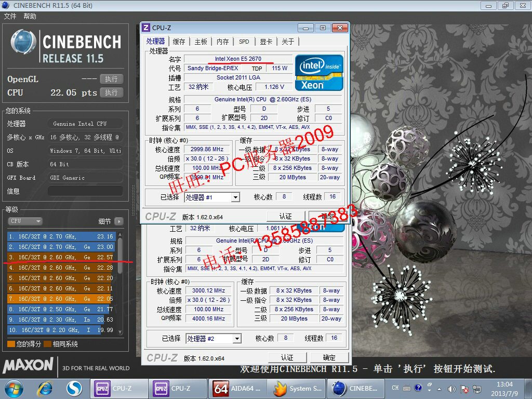Click the Cinebench rendered scene viewport
The width and height of the screenshot is (532, 399).
pos(441,190)
